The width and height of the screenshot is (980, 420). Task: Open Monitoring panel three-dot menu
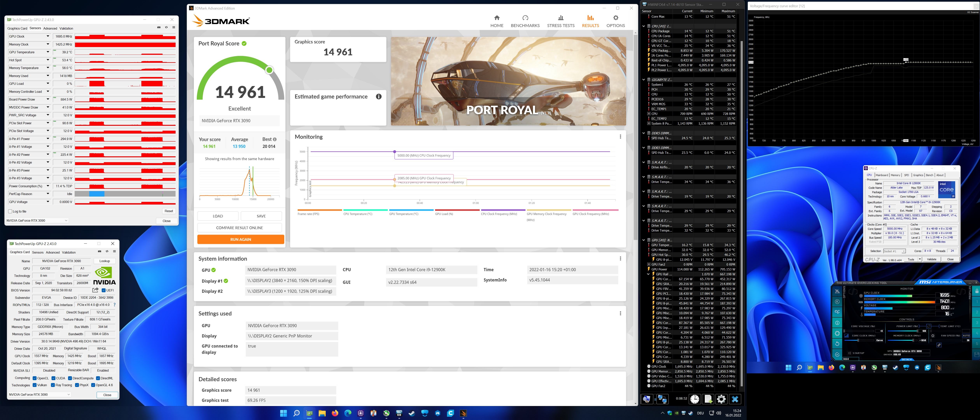620,136
